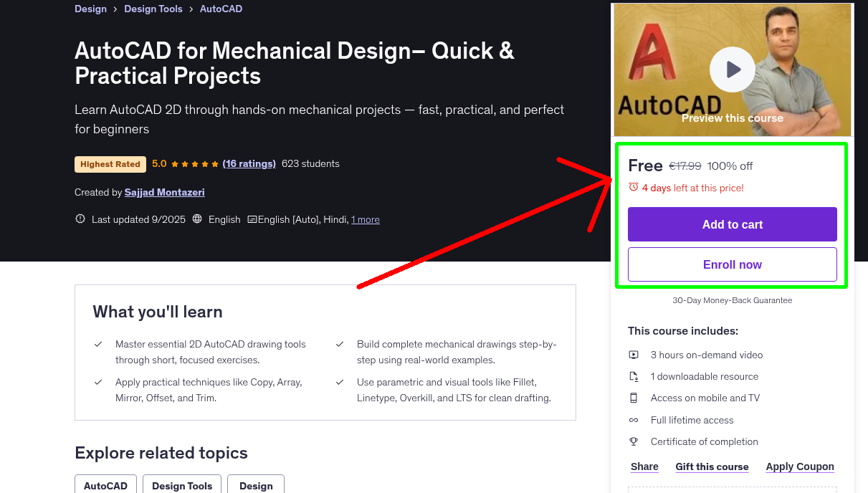The height and width of the screenshot is (493, 868).
Task: Click Enroll now
Action: [x=732, y=264]
